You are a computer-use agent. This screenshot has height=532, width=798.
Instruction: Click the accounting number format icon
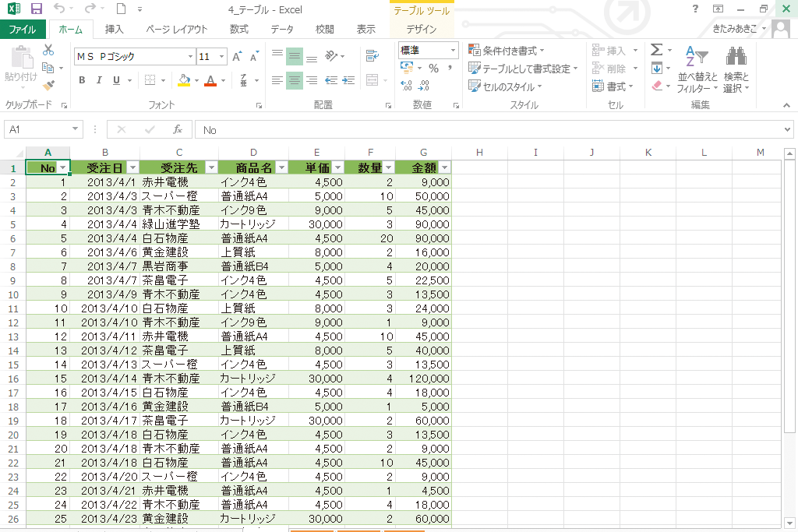click(407, 68)
